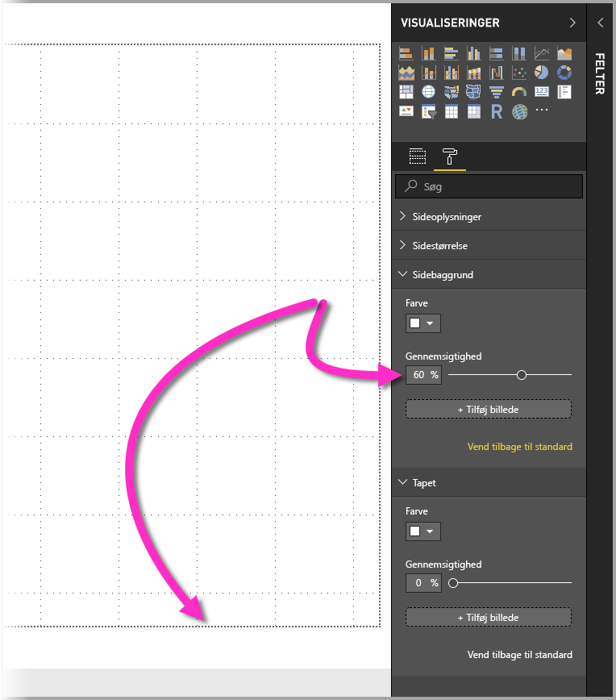Click the Sidebaggrund transparency slider handle
This screenshot has width=616, height=700.
click(522, 375)
